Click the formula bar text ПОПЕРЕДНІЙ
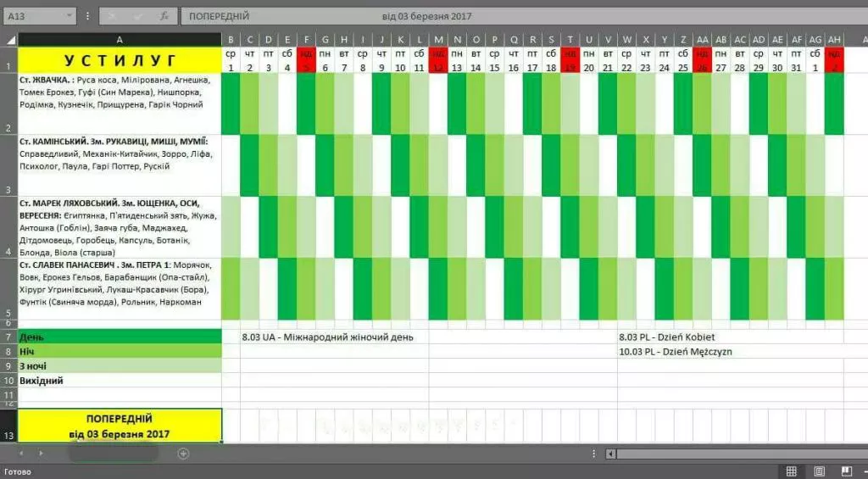 pos(219,16)
